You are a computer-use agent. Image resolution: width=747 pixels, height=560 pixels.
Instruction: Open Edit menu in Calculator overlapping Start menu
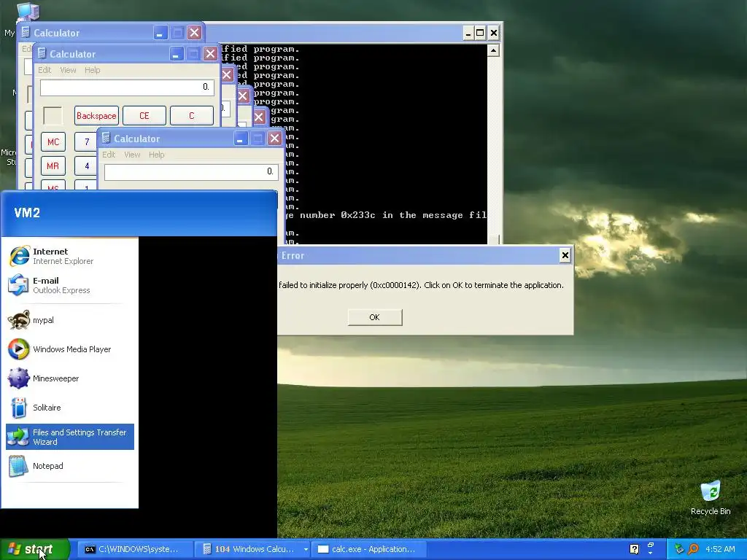pos(109,155)
